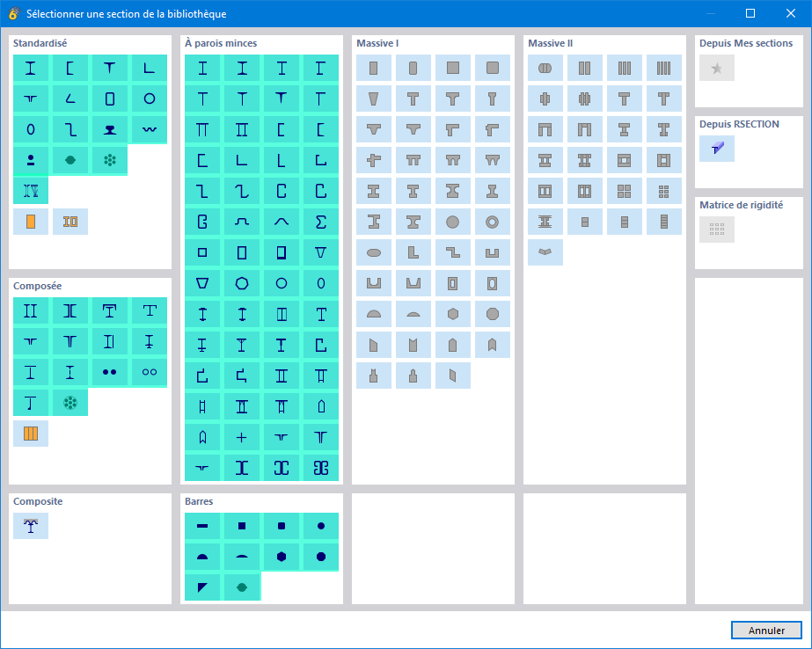
Task: Select the Z-section icon in Standardisé
Action: tap(69, 129)
